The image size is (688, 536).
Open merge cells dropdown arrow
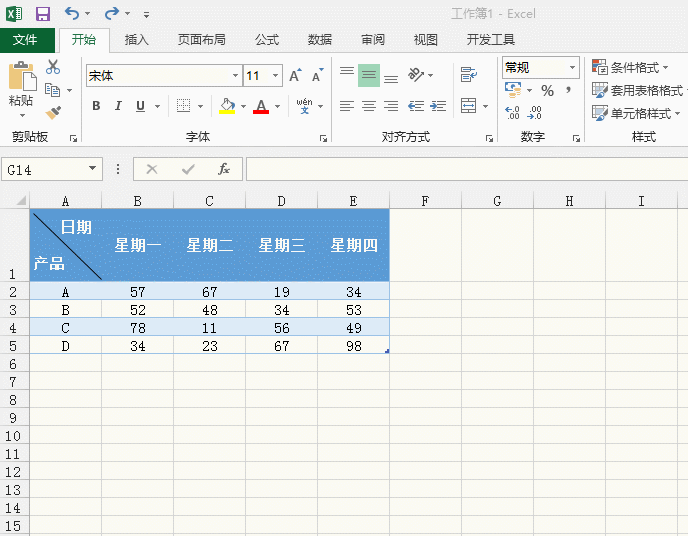tap(485, 106)
